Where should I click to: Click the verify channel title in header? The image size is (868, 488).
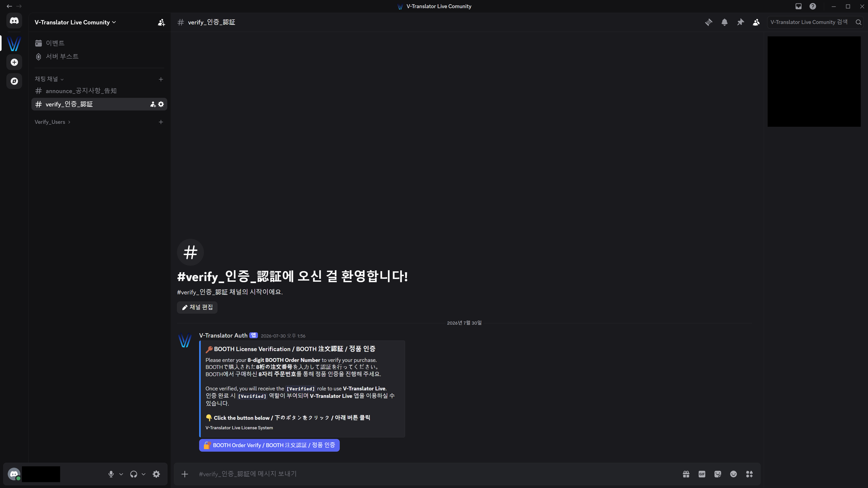tap(212, 22)
